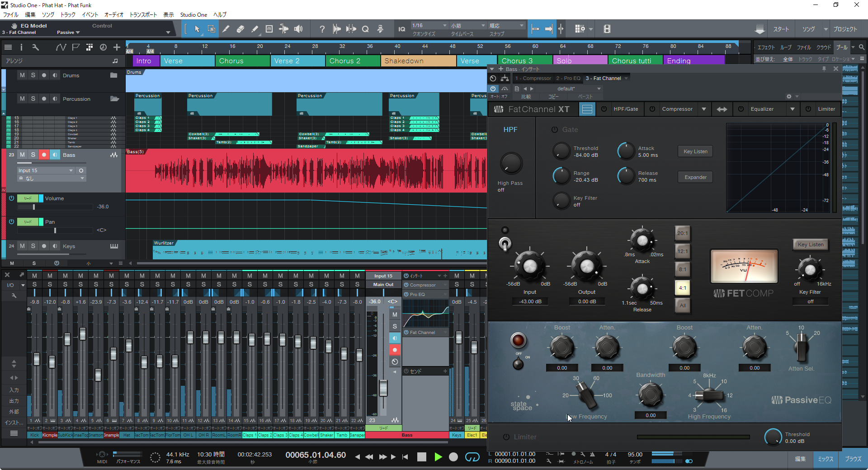The image size is (868, 470).
Task: Switch to 2 - Pro EQ tab
Action: pos(568,78)
